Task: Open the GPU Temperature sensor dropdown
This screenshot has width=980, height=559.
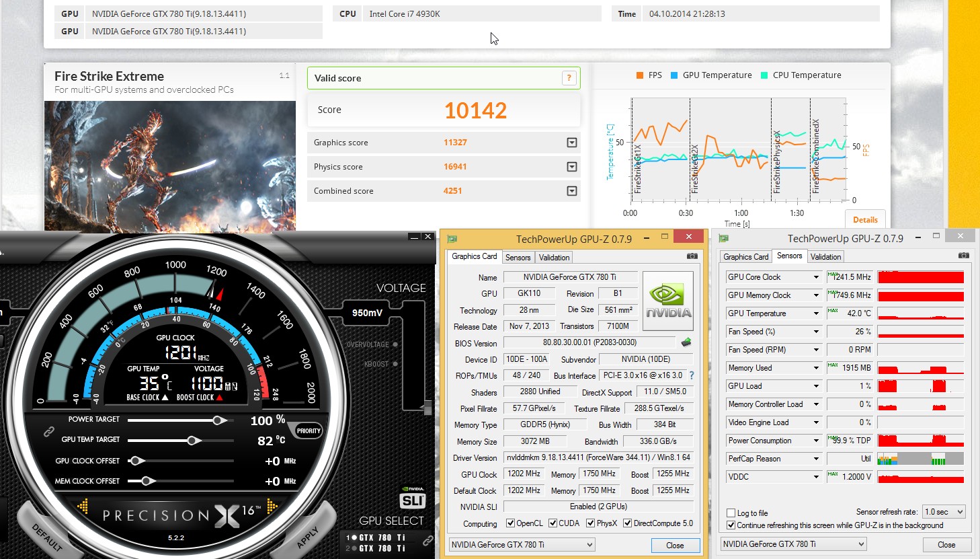Action: [x=816, y=313]
